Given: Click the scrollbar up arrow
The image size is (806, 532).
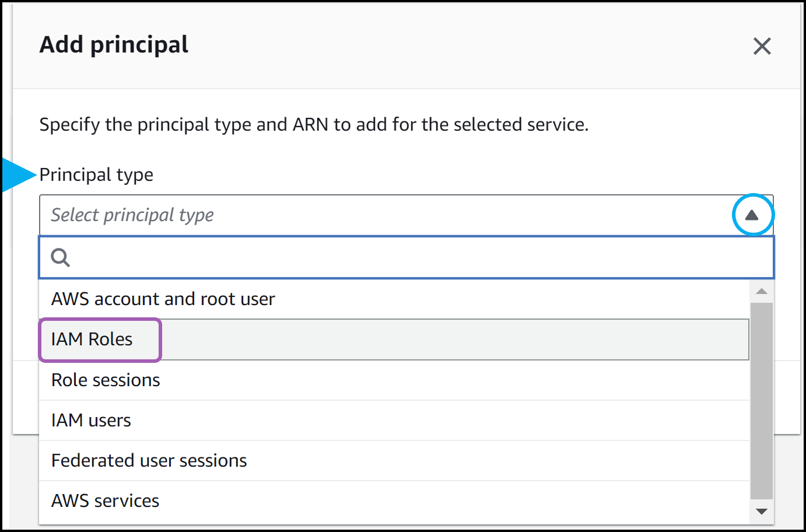Looking at the screenshot, I should 761,290.
